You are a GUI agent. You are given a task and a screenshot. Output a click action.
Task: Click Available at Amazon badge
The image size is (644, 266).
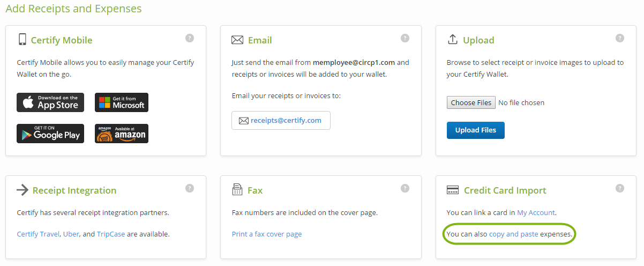coord(122,134)
